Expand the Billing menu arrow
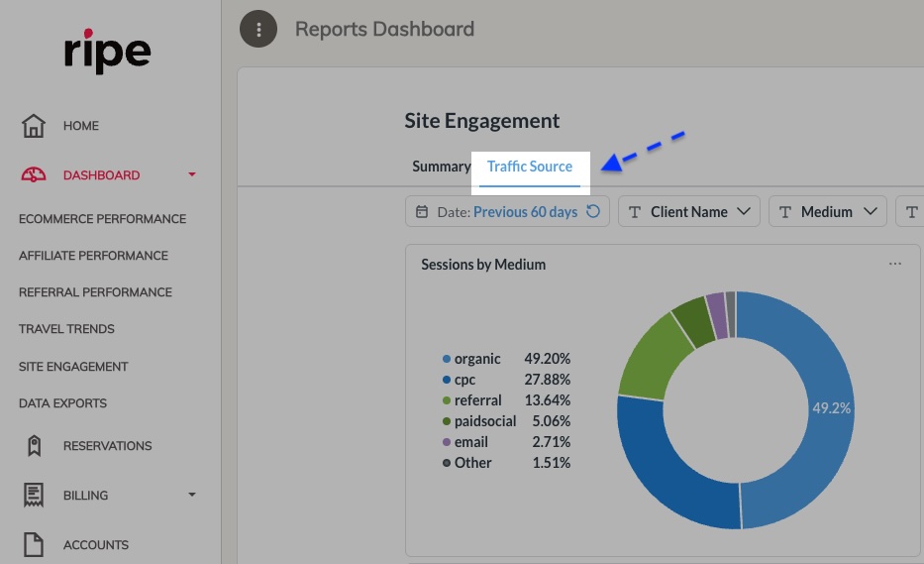This screenshot has width=924, height=564. click(192, 495)
